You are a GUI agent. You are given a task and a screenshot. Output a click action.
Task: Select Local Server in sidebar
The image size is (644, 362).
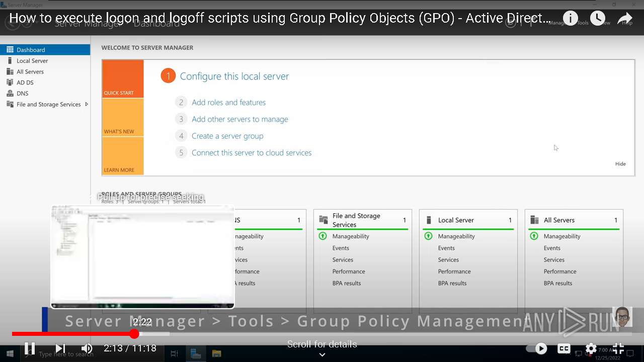32,61
